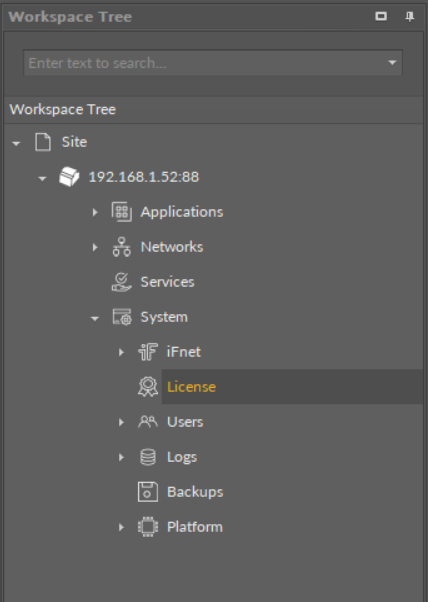
Task: Select the License tree item
Action: (x=191, y=387)
